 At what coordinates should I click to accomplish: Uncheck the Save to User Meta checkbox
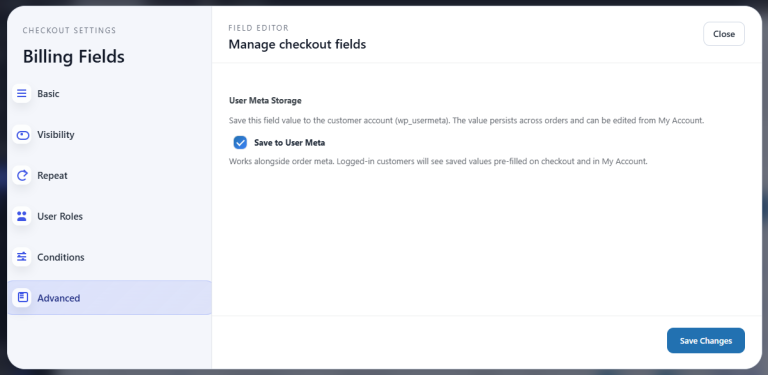point(240,142)
